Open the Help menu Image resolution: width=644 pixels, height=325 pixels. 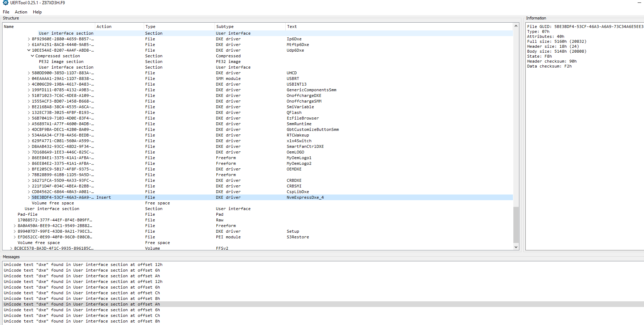tap(37, 12)
